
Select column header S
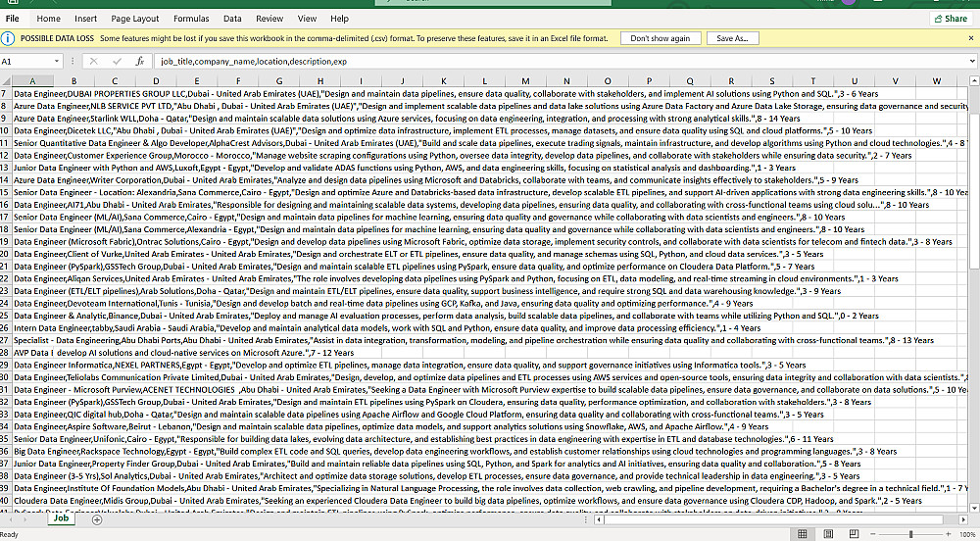click(771, 81)
